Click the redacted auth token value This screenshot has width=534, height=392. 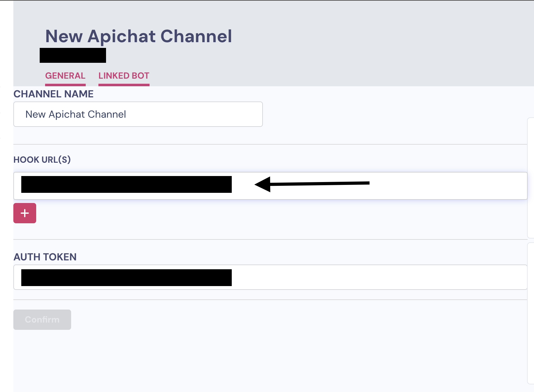[x=126, y=278]
